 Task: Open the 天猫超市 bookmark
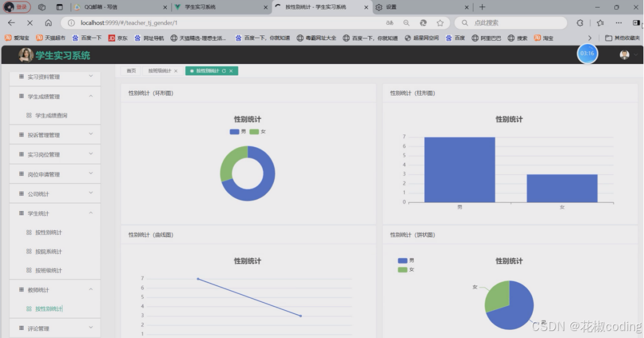[51, 38]
